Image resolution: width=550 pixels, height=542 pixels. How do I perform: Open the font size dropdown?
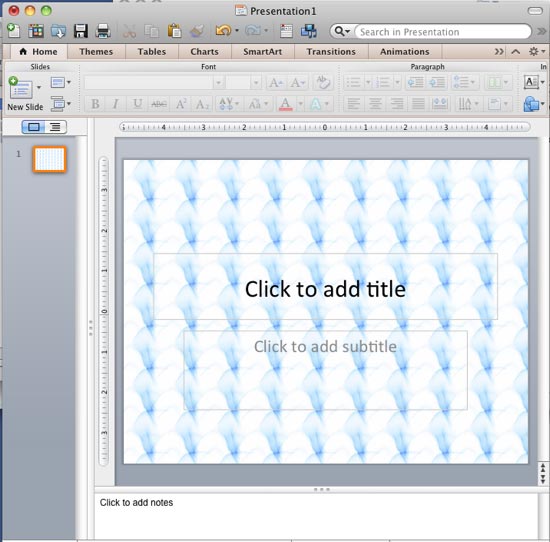256,83
